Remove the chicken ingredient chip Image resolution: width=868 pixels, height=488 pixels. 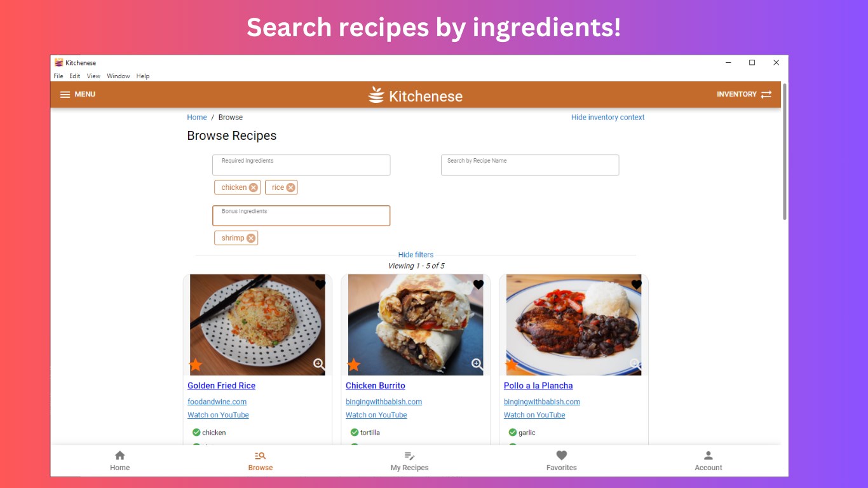click(x=254, y=187)
